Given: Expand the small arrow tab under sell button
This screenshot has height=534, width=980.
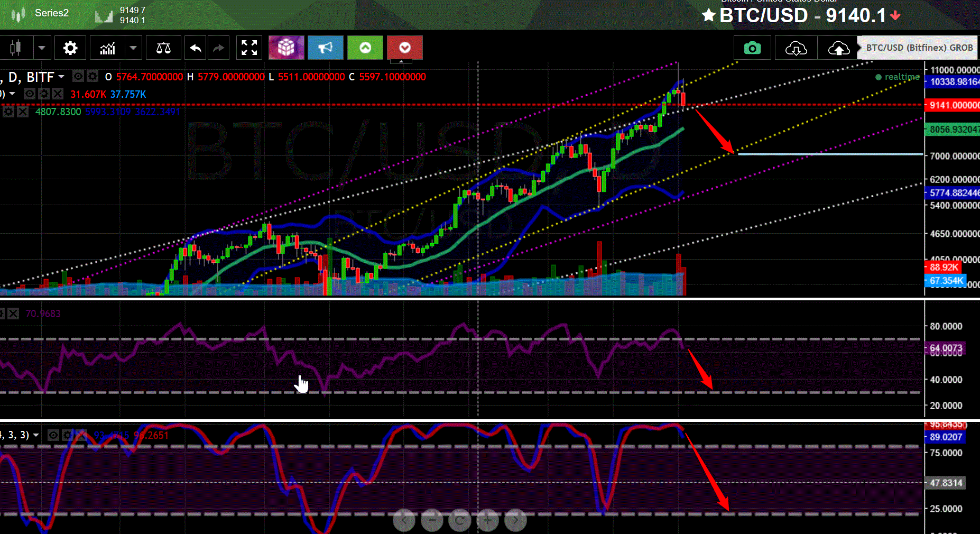Looking at the screenshot, I should [x=401, y=62].
